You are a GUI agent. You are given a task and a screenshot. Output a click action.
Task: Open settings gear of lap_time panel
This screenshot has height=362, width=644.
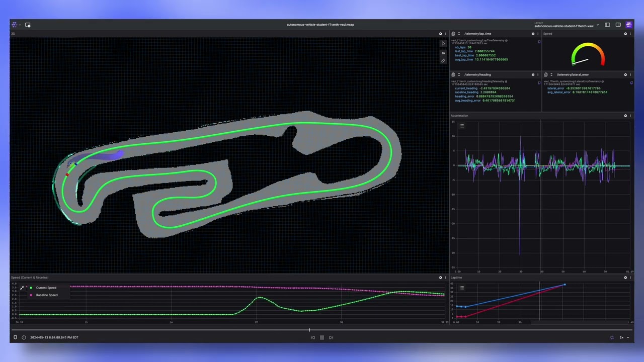pos(533,34)
